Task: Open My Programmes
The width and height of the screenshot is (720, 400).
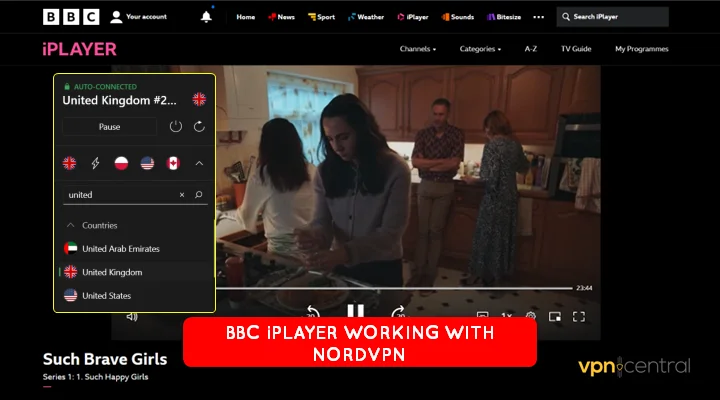Action: point(641,49)
